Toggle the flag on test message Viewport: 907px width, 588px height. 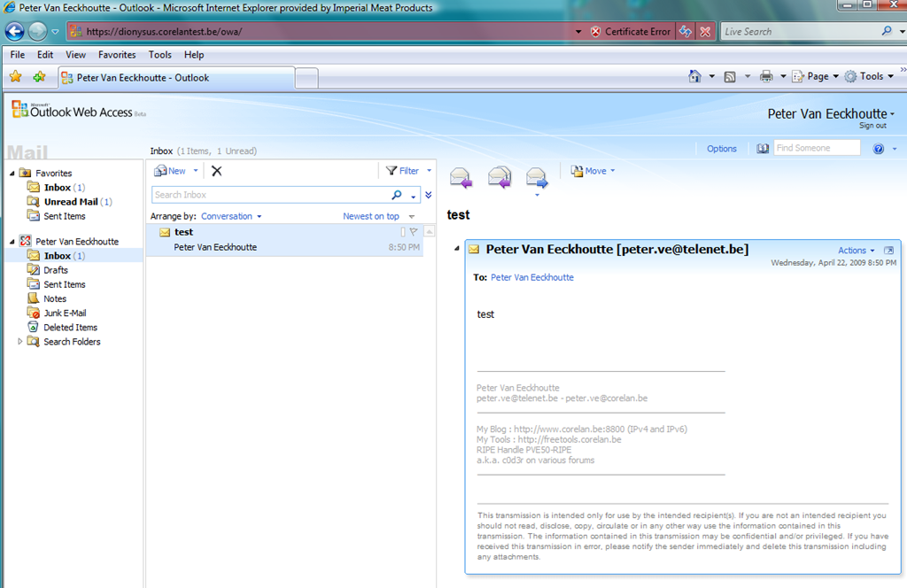click(414, 232)
